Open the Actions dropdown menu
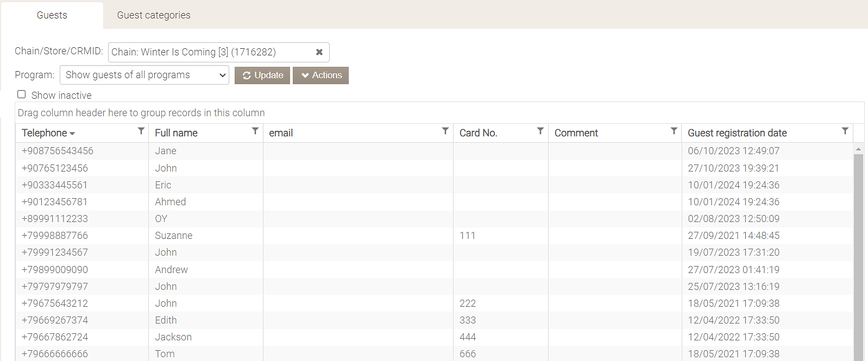 coord(320,75)
